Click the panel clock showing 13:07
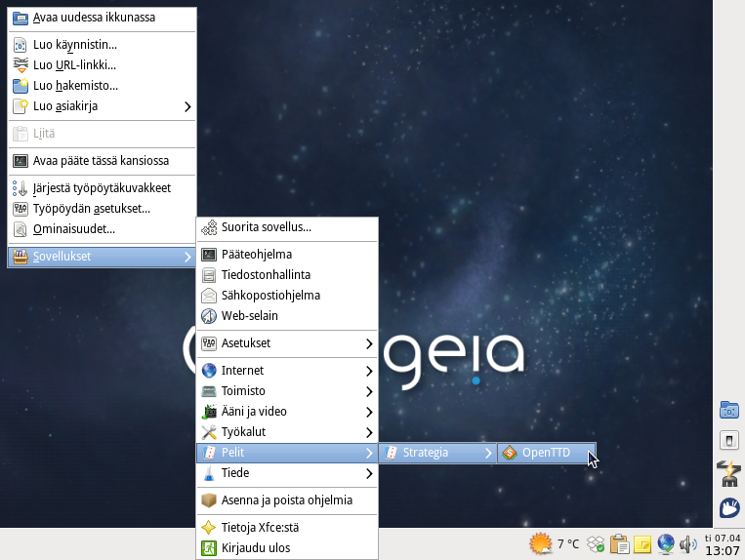745x560 pixels. 723,551
